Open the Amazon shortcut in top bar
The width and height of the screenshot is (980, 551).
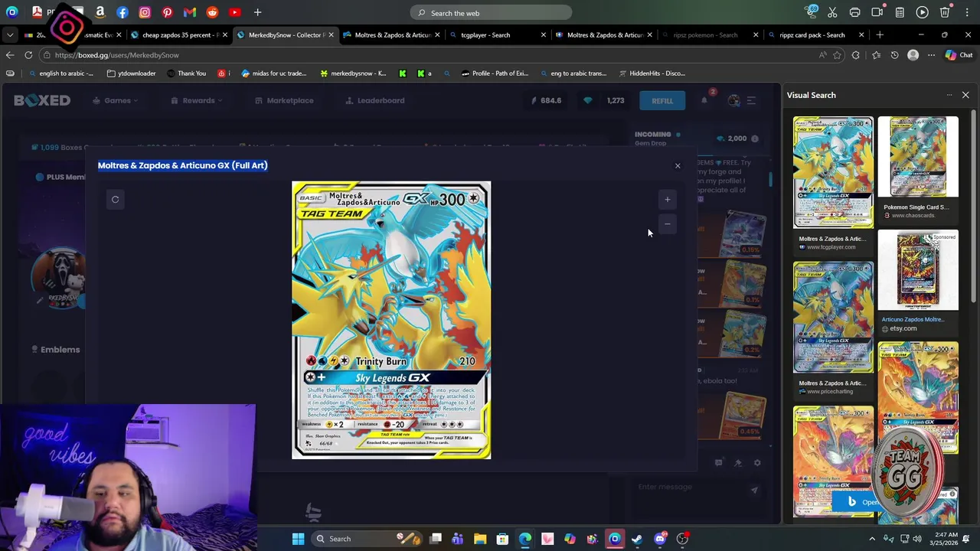click(x=100, y=12)
